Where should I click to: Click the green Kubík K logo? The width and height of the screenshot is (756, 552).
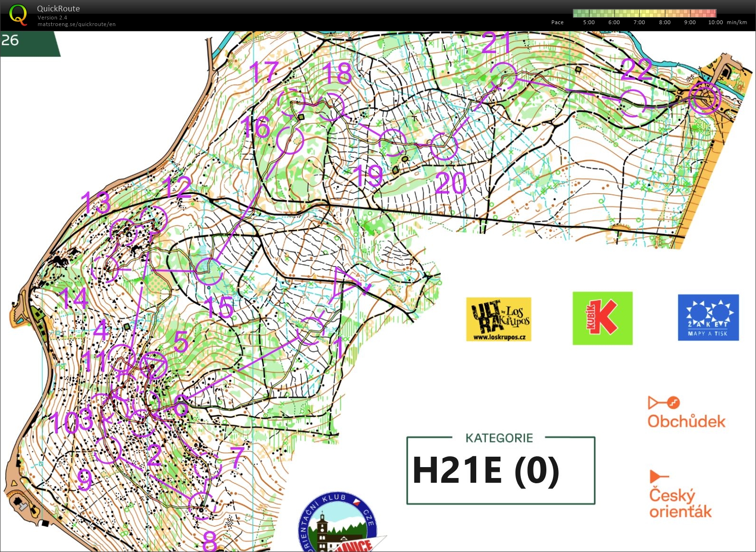coord(602,318)
